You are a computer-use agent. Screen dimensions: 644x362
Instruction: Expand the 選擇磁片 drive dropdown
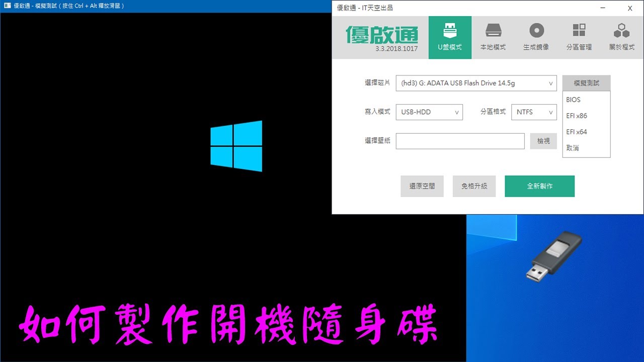pyautogui.click(x=476, y=83)
